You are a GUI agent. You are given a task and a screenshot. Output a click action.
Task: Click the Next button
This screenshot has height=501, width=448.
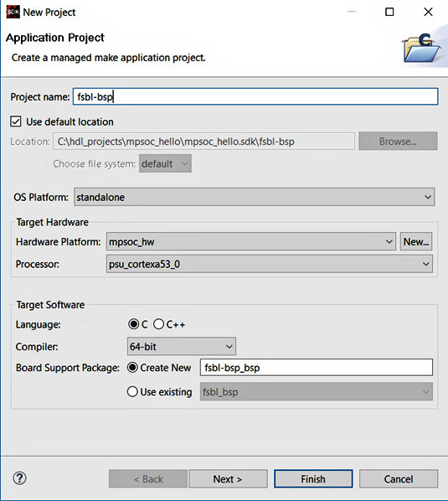pos(228,479)
